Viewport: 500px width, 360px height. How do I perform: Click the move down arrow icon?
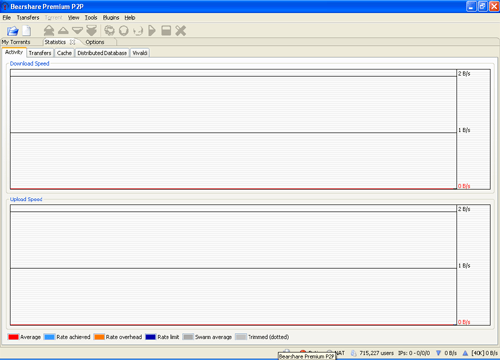[x=77, y=31]
